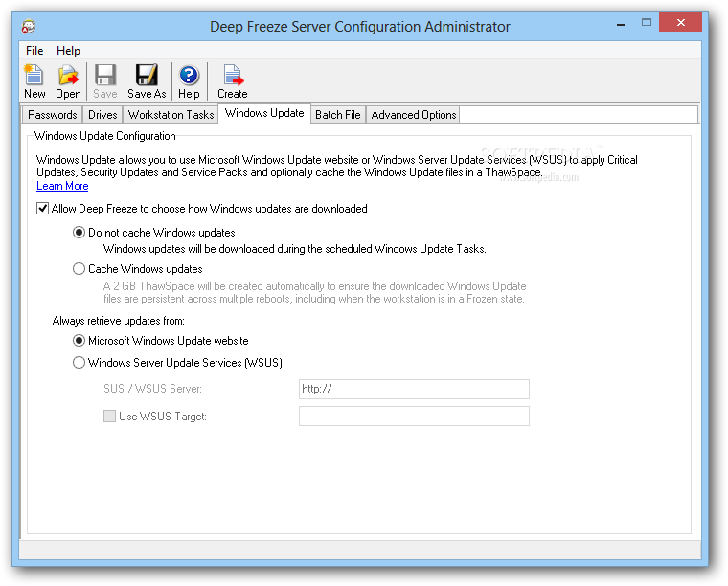Click the Deep Freeze bear title bar icon
Screen dimensions: 728x586
(x=29, y=26)
